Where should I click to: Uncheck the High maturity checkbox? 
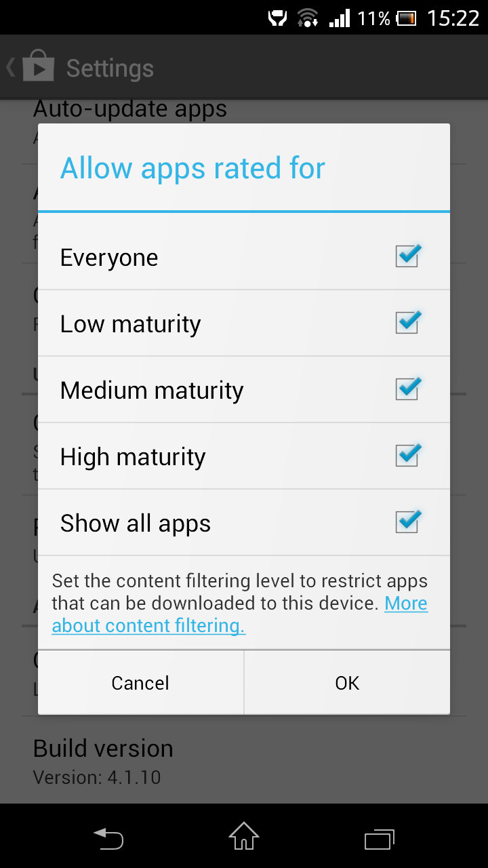[x=408, y=456]
